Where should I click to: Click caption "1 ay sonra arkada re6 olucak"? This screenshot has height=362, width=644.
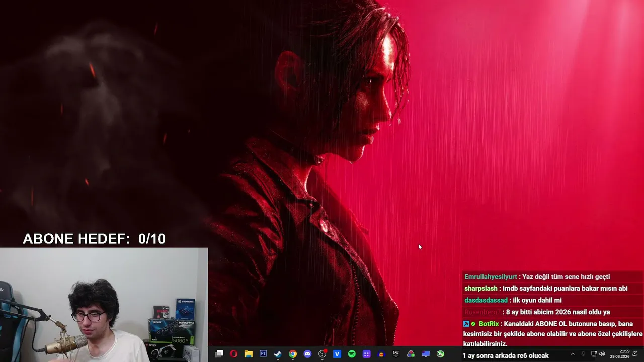coord(506,356)
